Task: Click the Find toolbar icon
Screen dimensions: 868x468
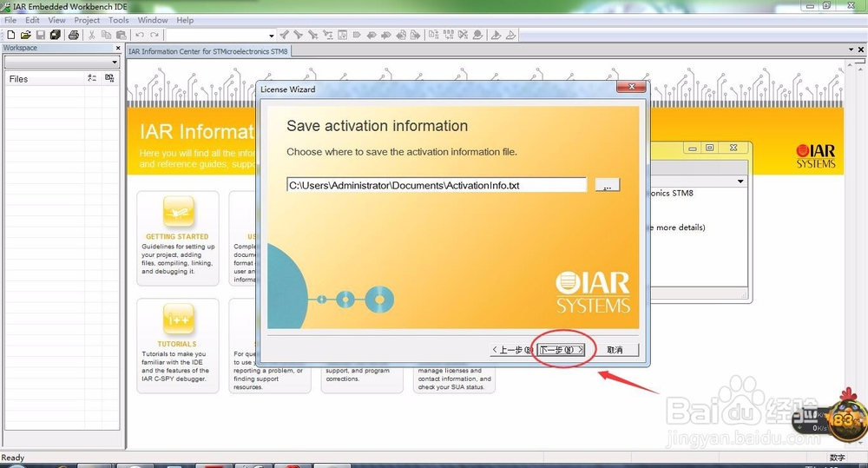Action: click(x=313, y=35)
